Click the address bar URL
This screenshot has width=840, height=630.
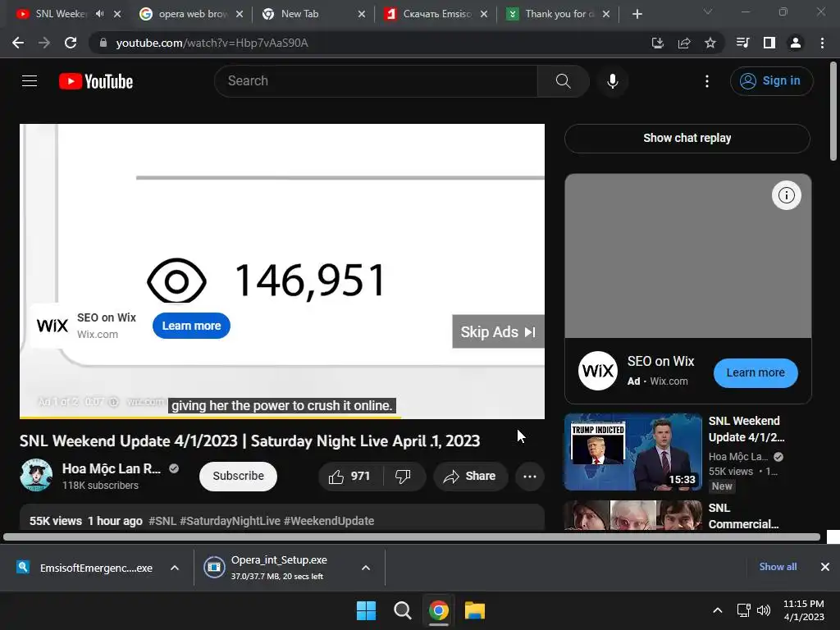click(212, 43)
